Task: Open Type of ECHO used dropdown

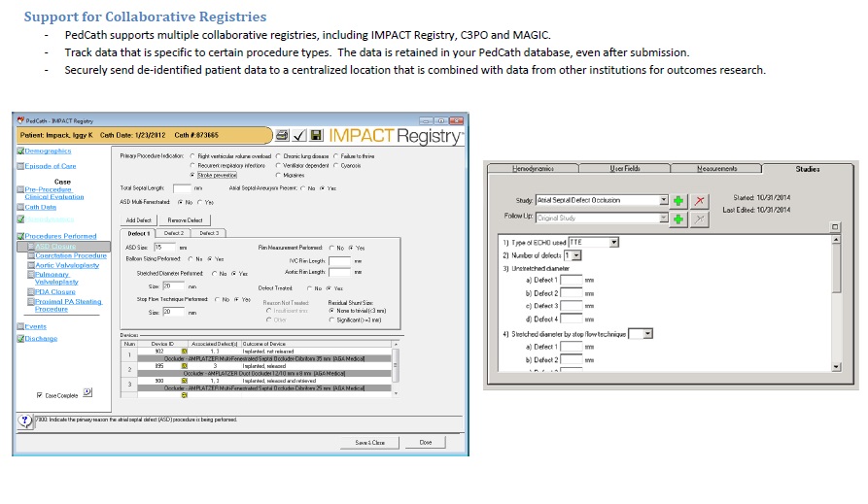Action: tap(614, 243)
